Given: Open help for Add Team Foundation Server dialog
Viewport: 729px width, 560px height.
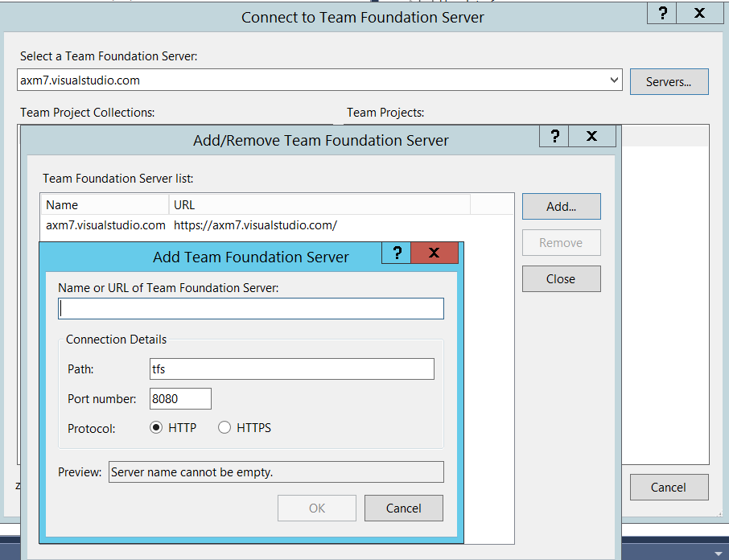Looking at the screenshot, I should tap(397, 253).
